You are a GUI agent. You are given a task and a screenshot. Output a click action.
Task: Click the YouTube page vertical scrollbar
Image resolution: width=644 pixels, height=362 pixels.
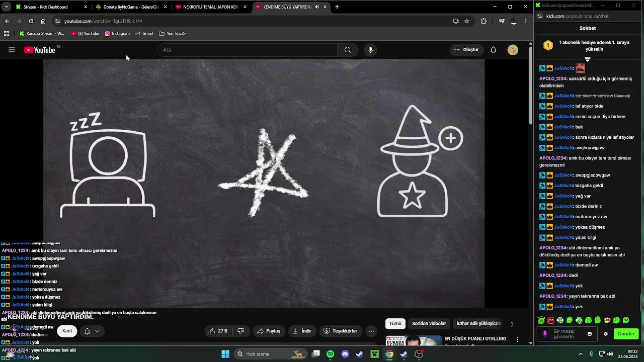(x=530, y=85)
